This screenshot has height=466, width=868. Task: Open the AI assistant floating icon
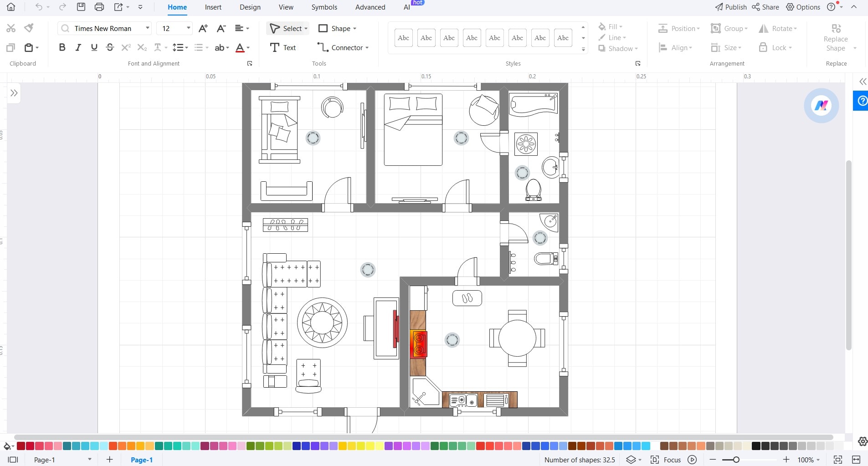click(x=822, y=106)
